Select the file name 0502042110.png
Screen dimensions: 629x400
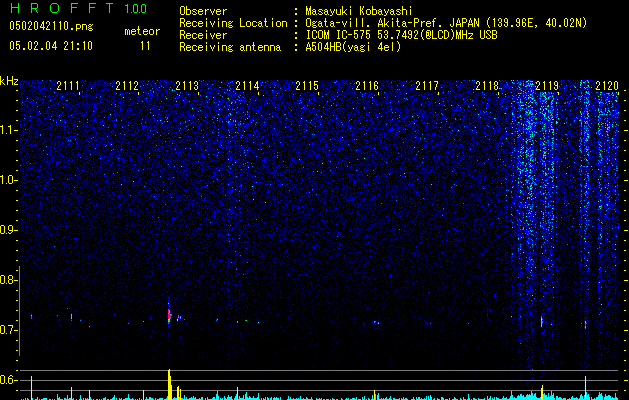(51, 26)
